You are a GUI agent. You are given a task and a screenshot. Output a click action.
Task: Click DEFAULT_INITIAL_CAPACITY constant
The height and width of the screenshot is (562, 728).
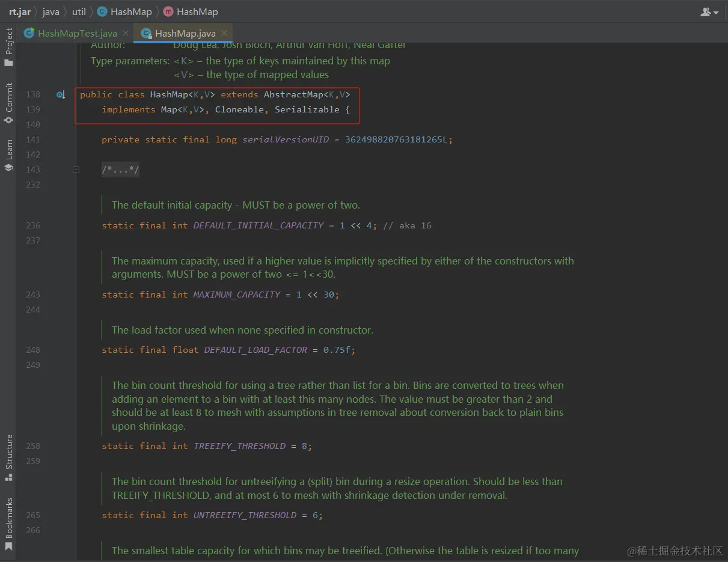[258, 225]
